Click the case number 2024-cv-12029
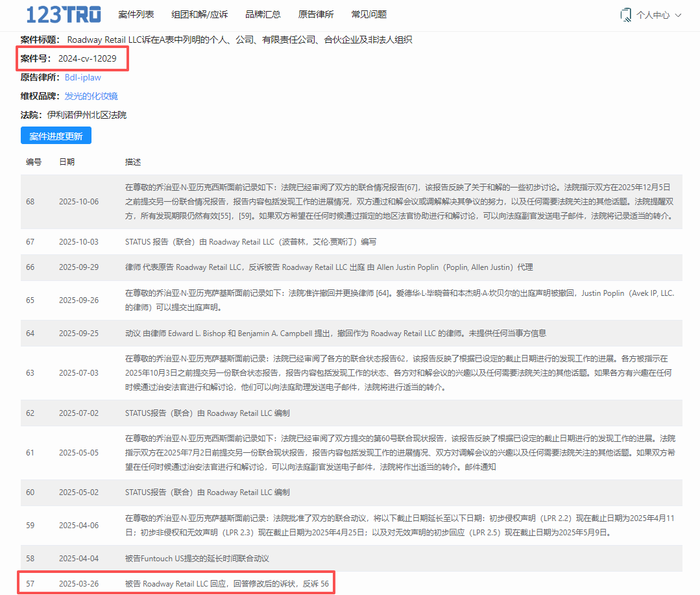This screenshot has width=700, height=595. coord(87,58)
